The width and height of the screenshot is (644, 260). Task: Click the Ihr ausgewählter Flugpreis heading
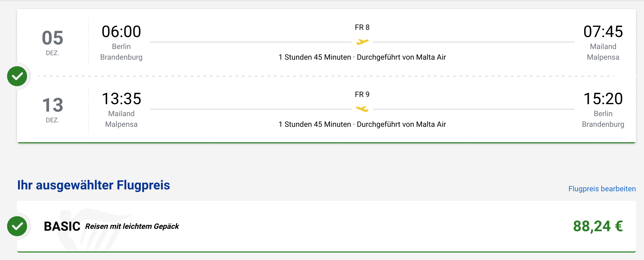93,185
